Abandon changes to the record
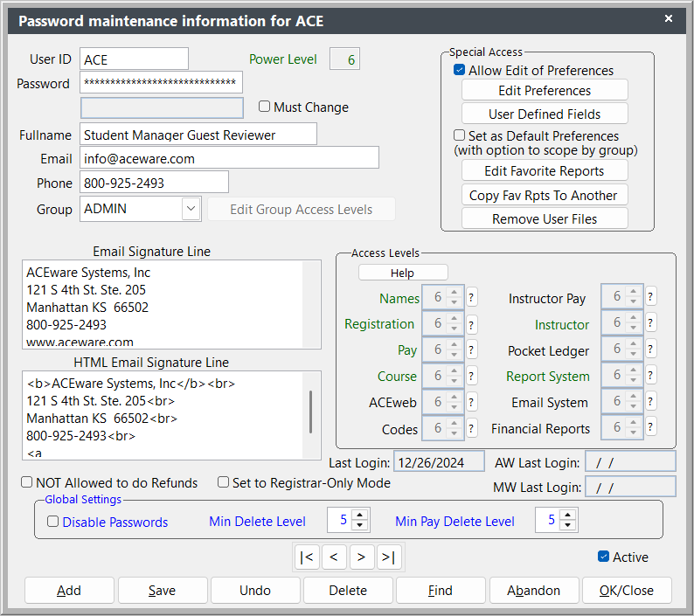694x616 pixels. (534, 590)
